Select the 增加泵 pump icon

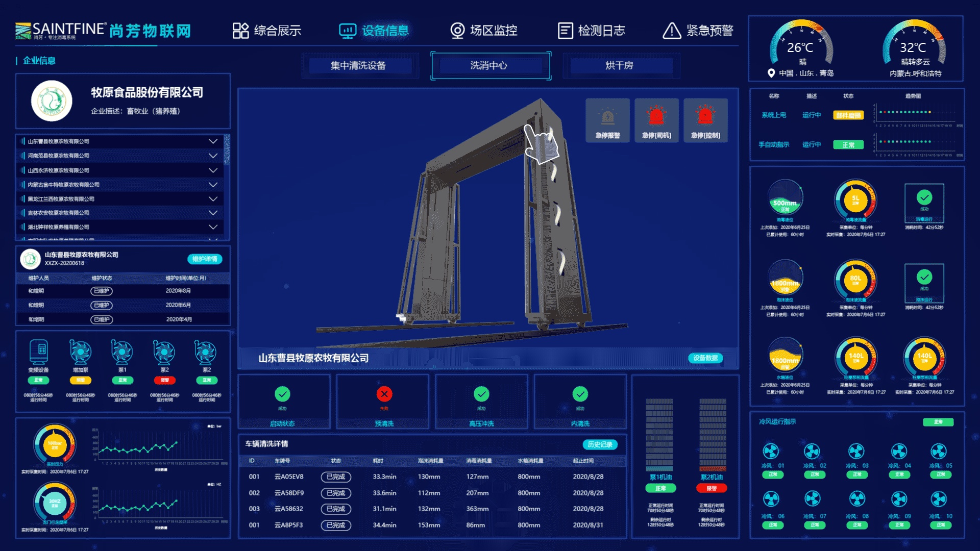[81, 352]
